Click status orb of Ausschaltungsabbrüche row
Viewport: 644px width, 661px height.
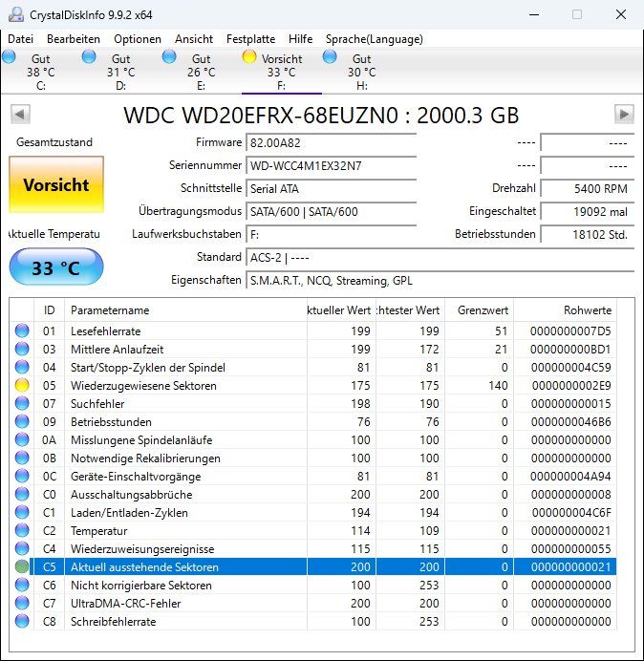[22, 495]
